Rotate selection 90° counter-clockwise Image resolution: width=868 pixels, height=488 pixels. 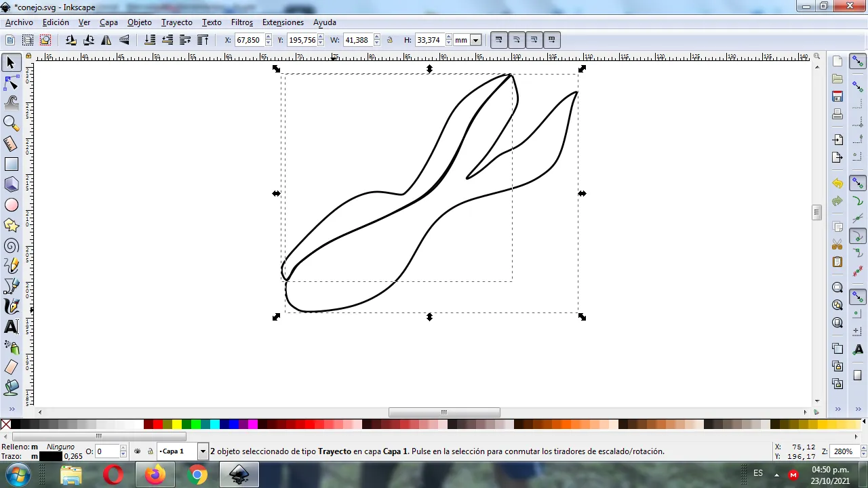(x=71, y=40)
